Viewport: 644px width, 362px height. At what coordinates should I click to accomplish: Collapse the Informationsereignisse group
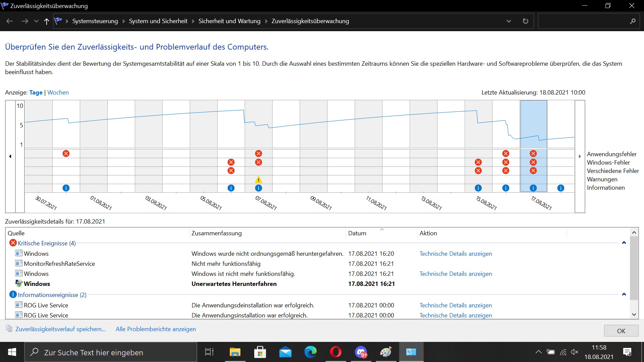[x=624, y=294]
